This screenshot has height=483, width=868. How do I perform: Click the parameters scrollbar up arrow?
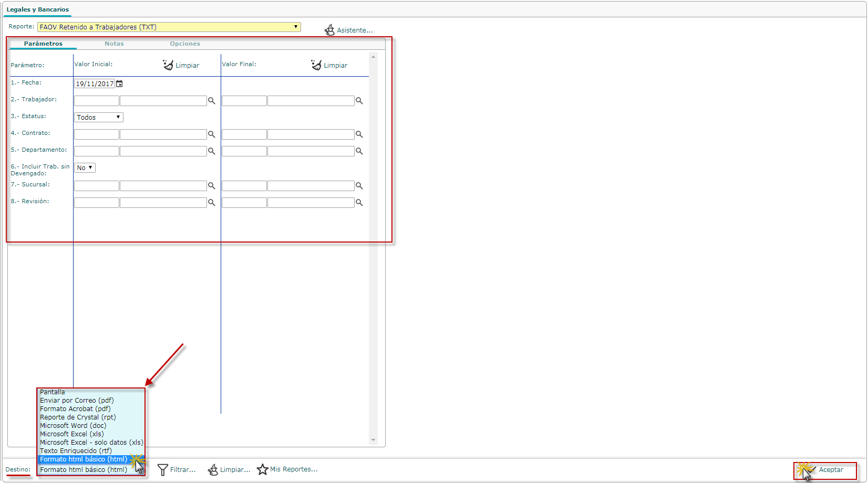pos(374,57)
